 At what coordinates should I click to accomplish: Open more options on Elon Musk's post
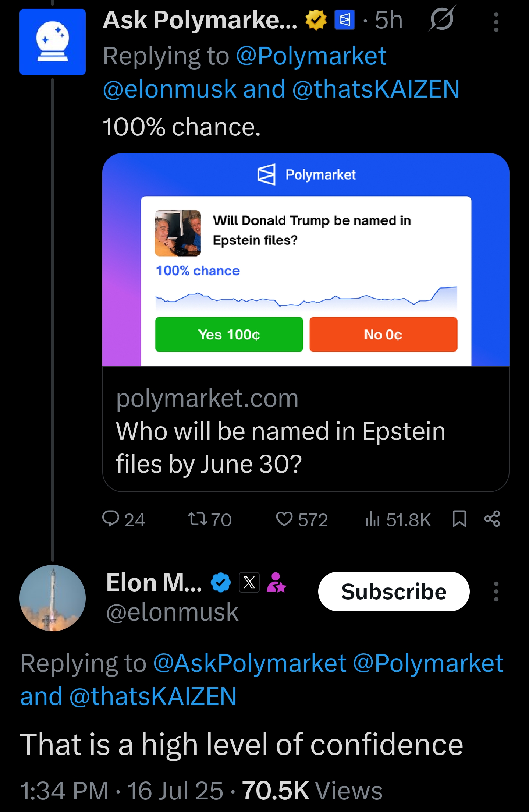click(496, 592)
